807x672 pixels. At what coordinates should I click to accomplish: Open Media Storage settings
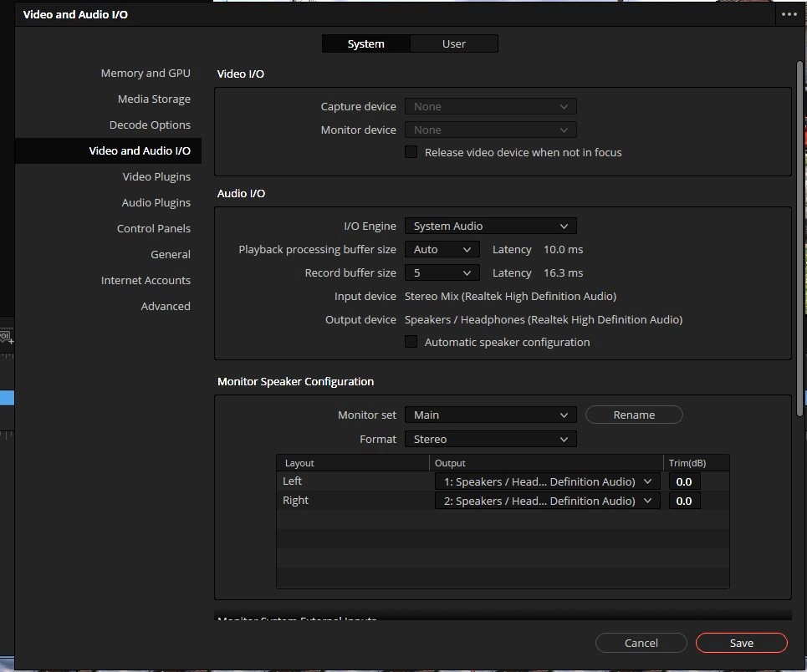(x=154, y=99)
